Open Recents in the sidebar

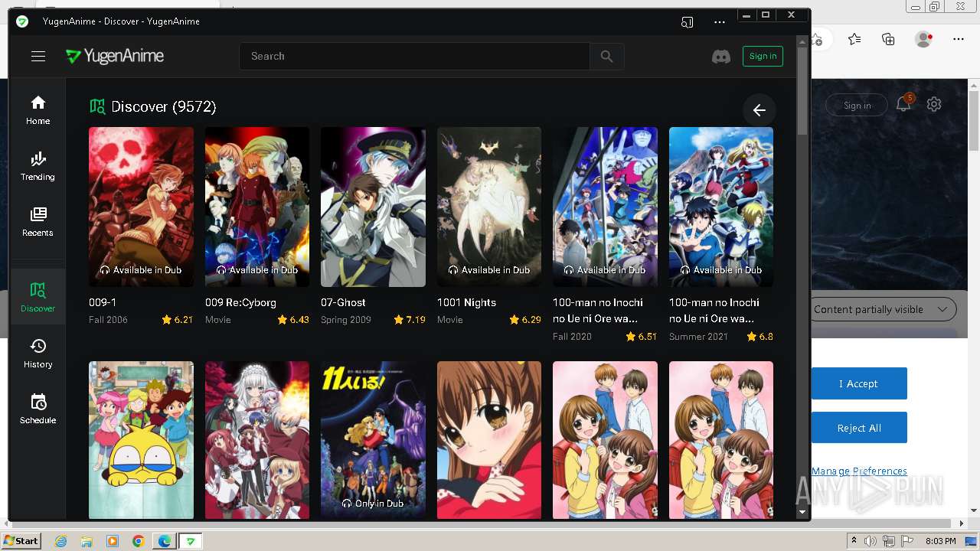point(38,222)
